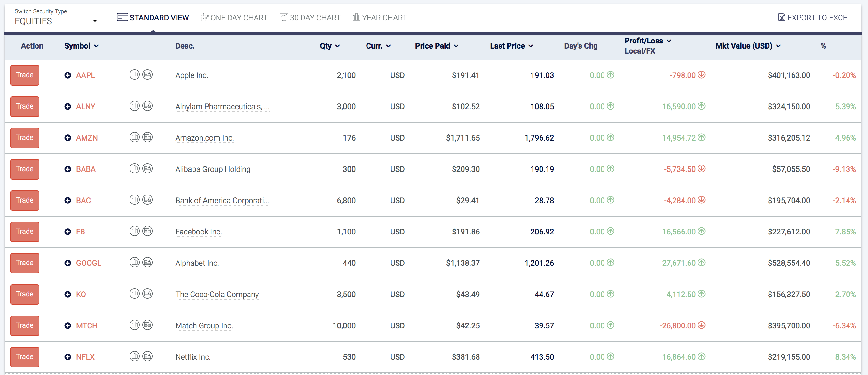This screenshot has height=375, width=868.
Task: Select the 30 Day Chart tab
Action: pyautogui.click(x=310, y=18)
